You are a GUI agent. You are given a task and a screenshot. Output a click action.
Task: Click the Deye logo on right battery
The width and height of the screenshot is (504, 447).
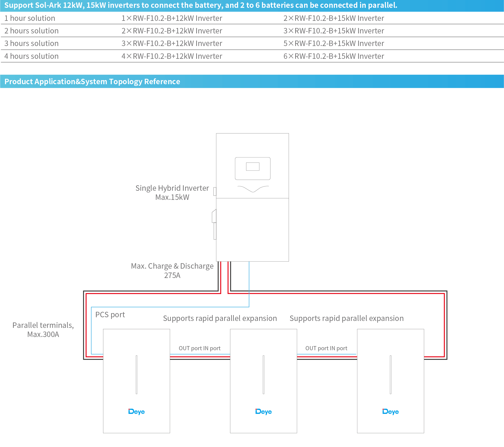pyautogui.click(x=390, y=411)
